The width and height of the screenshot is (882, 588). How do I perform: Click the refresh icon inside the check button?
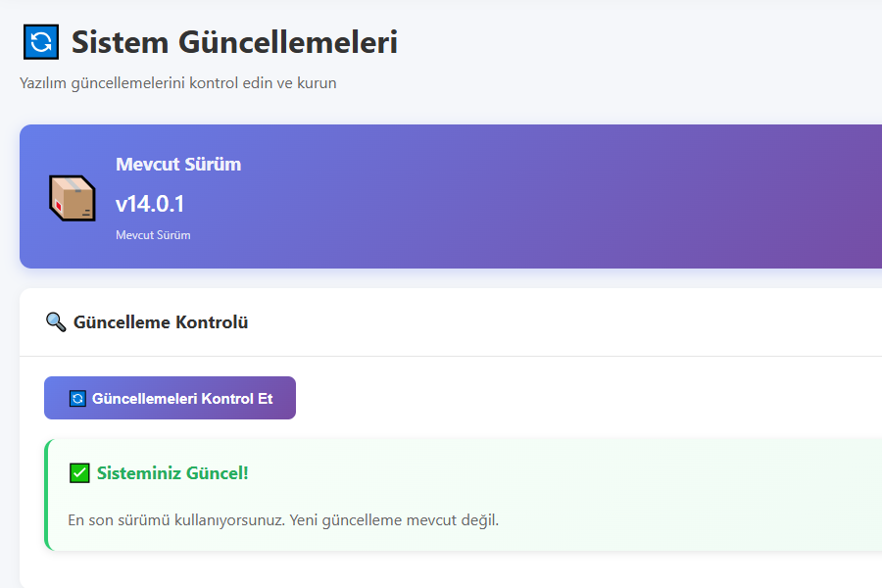(x=77, y=399)
